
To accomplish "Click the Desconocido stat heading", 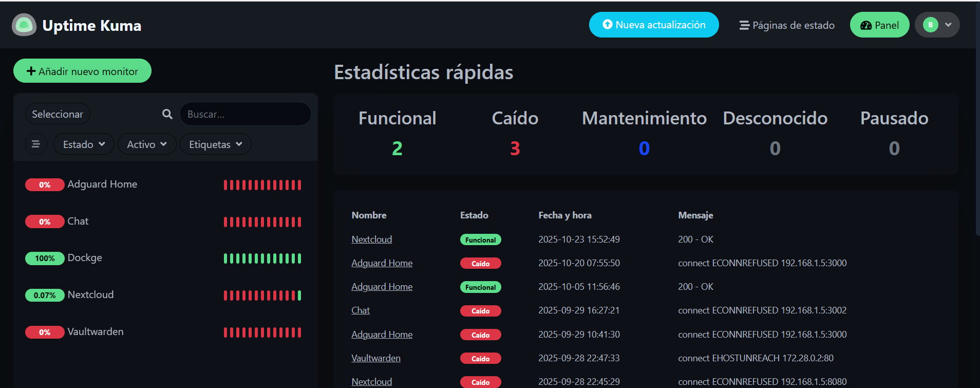I will [x=775, y=118].
